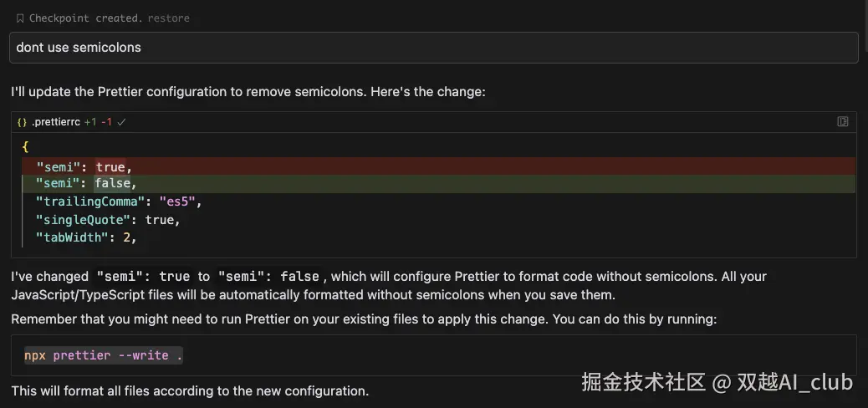Focus the "dont use semicolons" message box
Screen dimensions: 868x408
coord(433,48)
